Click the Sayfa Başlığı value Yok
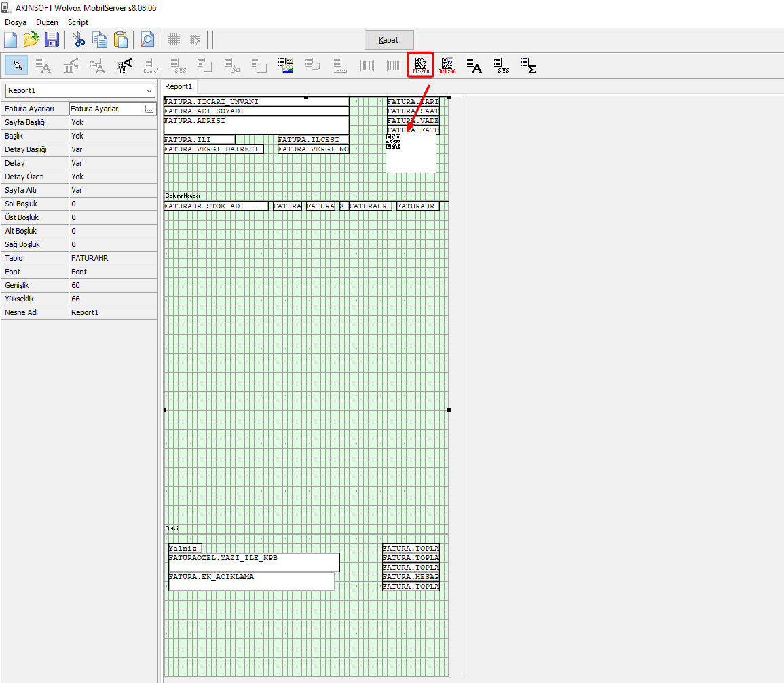Screen dimensions: 784x683 [113, 122]
